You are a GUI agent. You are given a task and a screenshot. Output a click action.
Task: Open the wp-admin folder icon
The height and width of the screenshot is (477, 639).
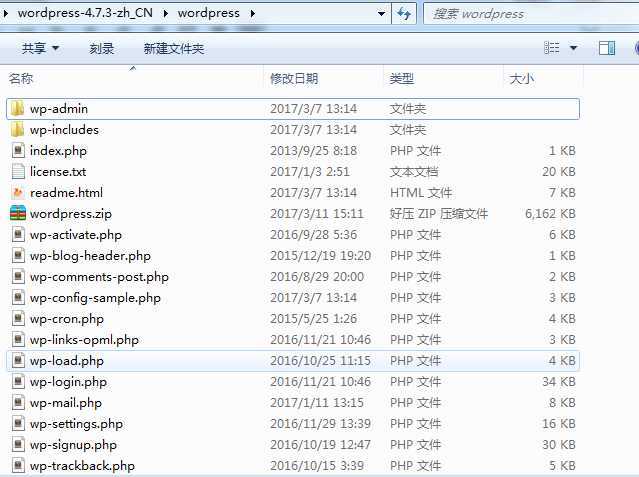[18, 108]
